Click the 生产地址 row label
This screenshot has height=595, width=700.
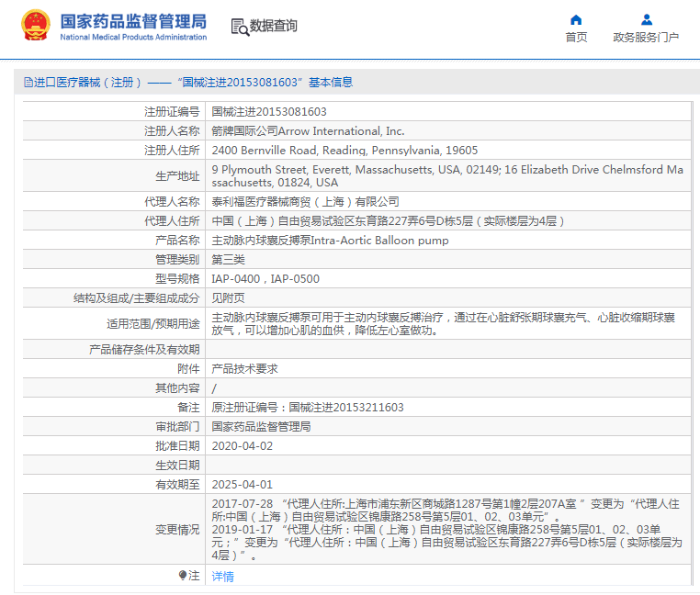point(177,176)
